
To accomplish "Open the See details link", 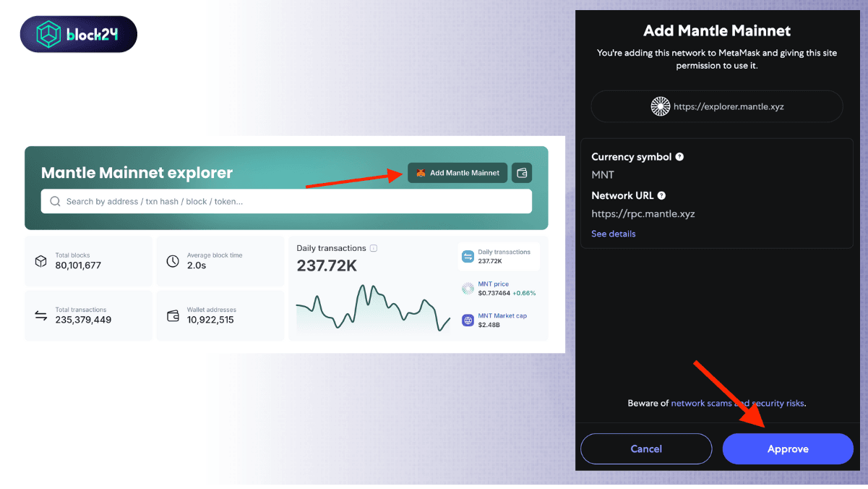I will (614, 234).
